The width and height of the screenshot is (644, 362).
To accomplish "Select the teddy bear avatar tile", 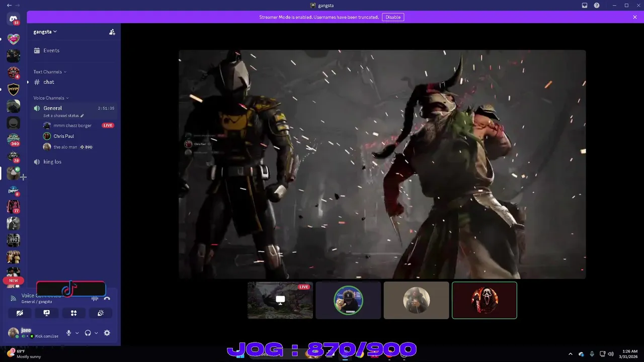I will pos(348,300).
